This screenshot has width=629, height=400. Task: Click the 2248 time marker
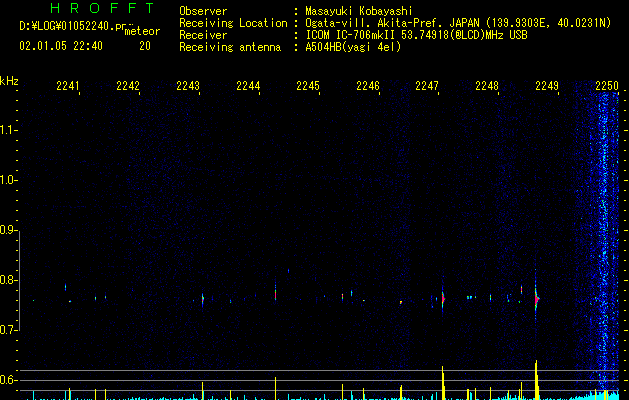pos(487,86)
